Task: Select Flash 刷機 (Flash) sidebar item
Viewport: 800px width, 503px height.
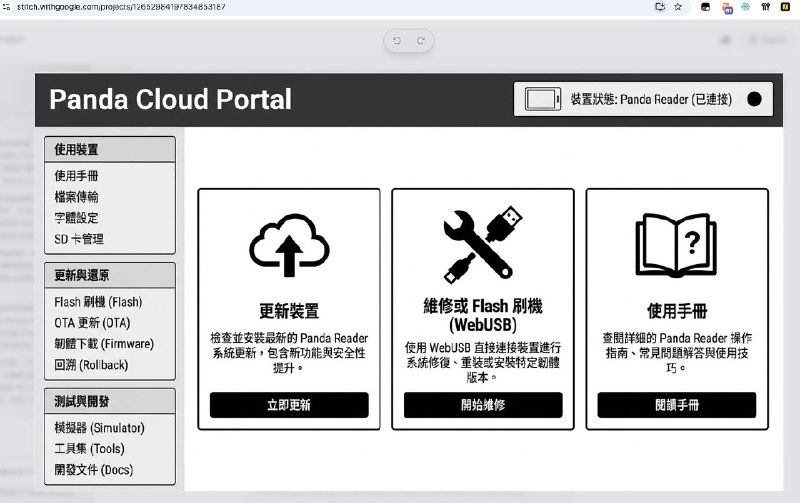Action: pos(98,302)
